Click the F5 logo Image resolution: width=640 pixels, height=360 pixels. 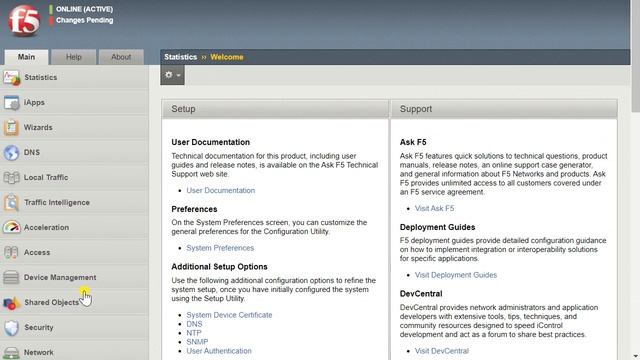pyautogui.click(x=24, y=20)
